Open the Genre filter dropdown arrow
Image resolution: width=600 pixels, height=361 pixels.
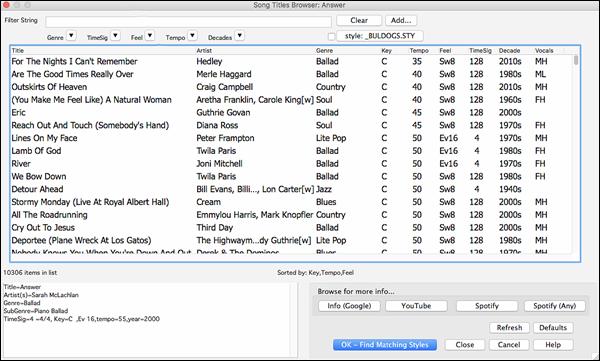coord(71,36)
